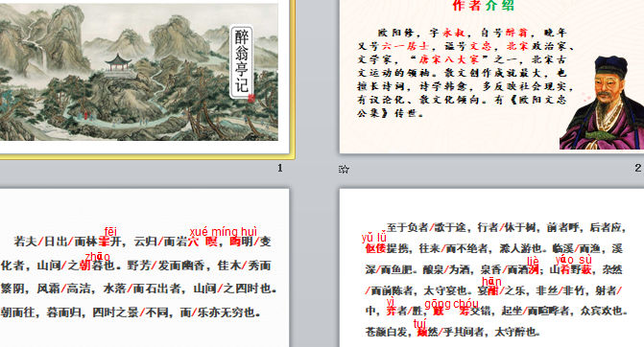Screen dimensions: 644x347
Task: Click the pinyin 'hān' annotation
Action: click(x=491, y=282)
